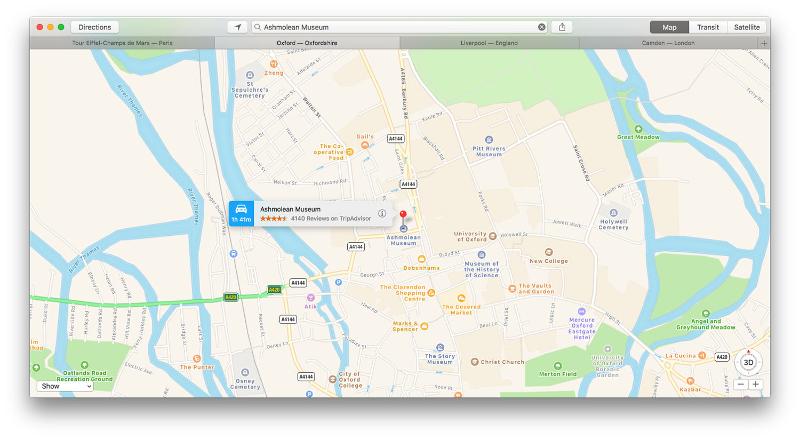Expand the Show dropdown menu
Viewport: 800px width, 440px height.
(64, 386)
